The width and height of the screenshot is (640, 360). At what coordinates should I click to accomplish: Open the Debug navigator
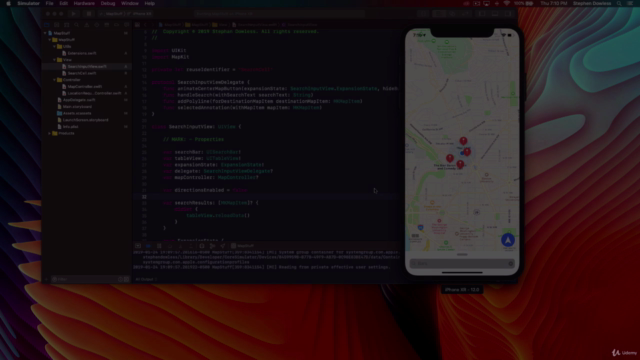tap(107, 25)
